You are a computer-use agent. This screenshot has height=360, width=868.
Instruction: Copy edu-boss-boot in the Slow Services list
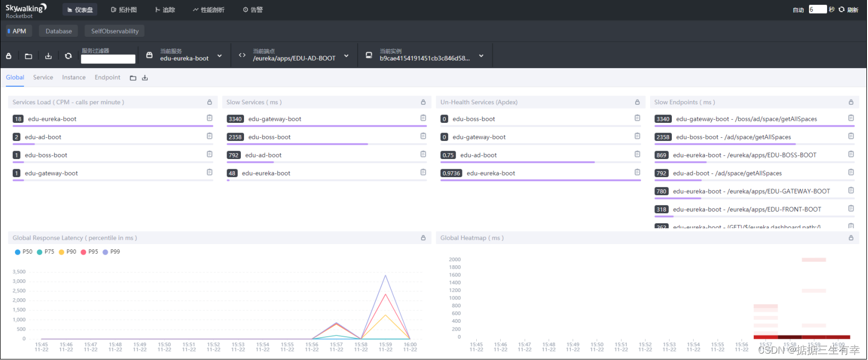(x=423, y=136)
